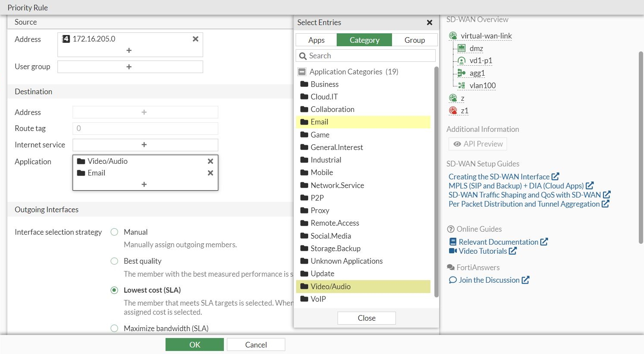Click the plus icon in User group field
This screenshot has width=644, height=354.
click(129, 67)
